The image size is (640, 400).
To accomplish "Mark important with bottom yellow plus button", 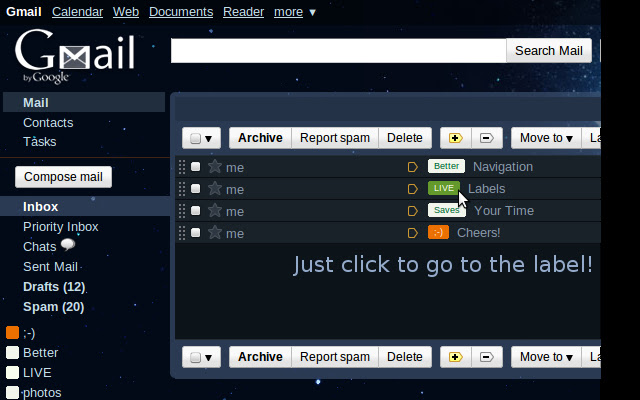I will (456, 357).
